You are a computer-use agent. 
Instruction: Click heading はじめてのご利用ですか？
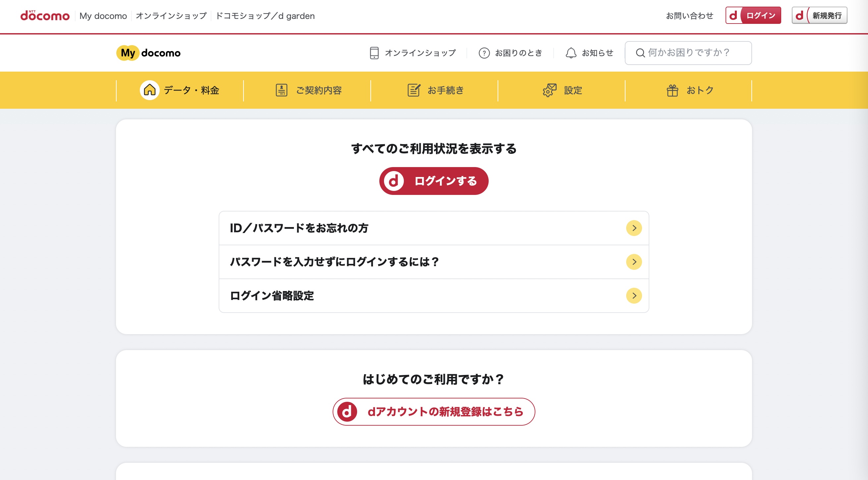tap(434, 379)
